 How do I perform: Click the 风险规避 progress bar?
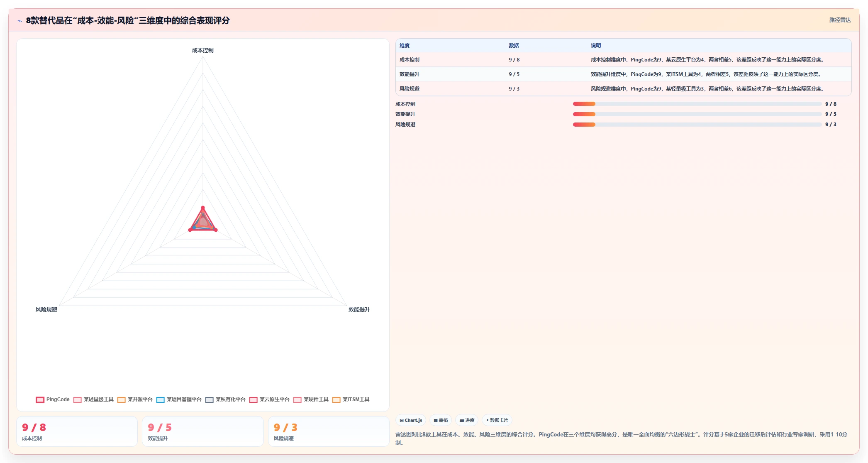tap(697, 125)
